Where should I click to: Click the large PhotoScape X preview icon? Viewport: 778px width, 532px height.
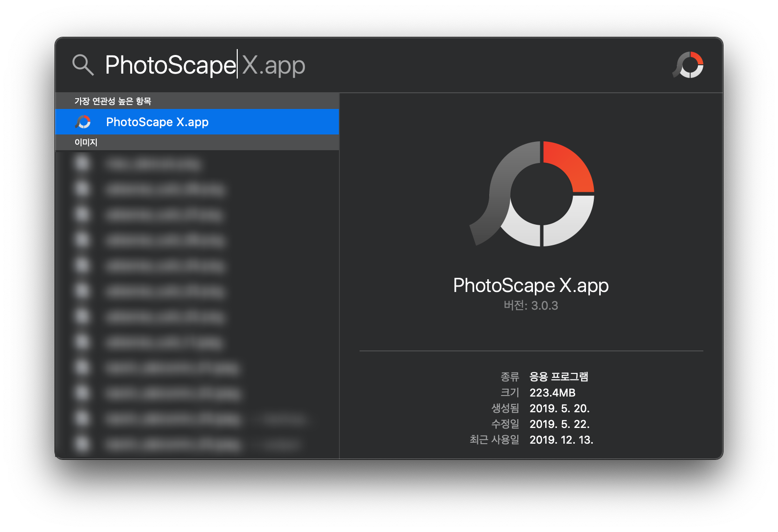[x=532, y=194]
